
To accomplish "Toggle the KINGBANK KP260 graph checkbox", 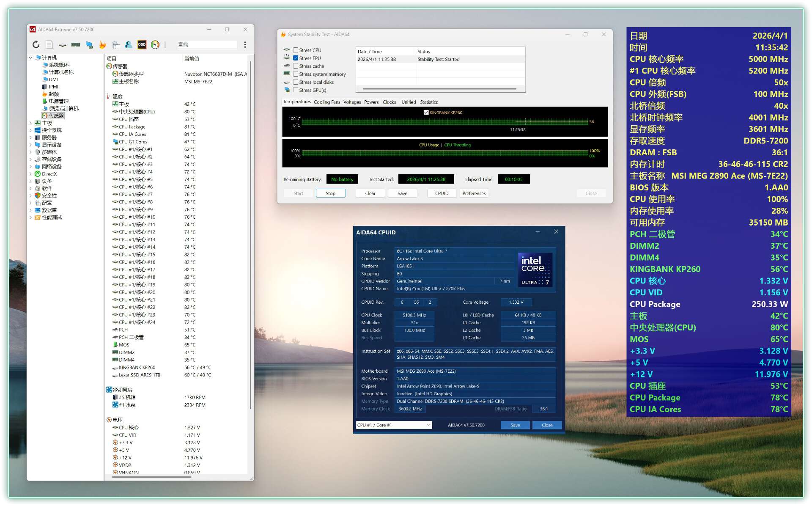I will coord(426,113).
